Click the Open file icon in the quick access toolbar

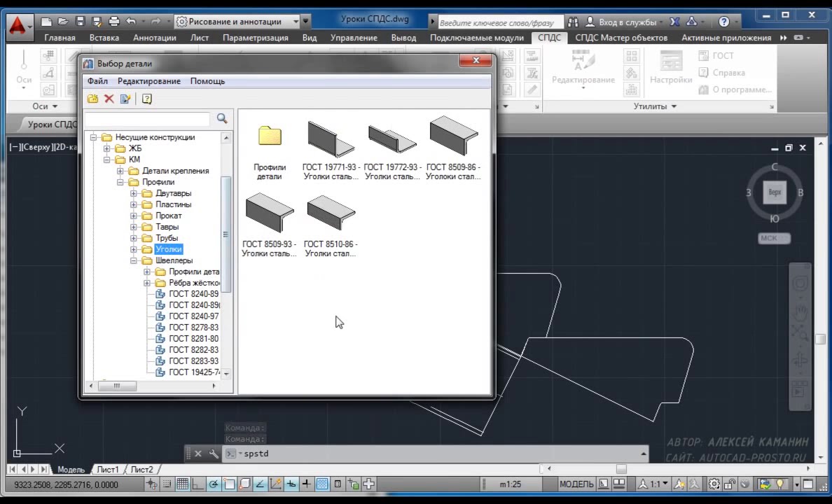(x=63, y=22)
